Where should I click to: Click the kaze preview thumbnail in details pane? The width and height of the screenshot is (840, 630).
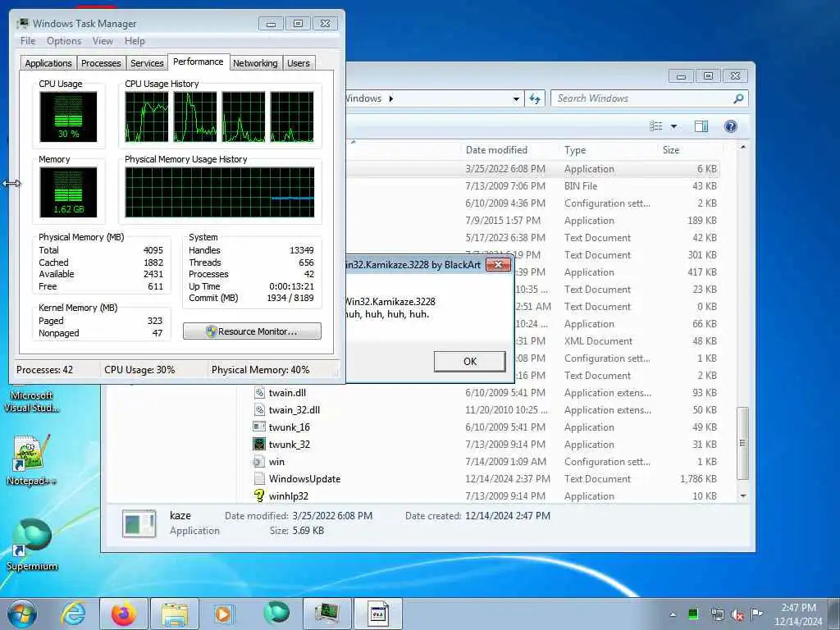coord(139,523)
